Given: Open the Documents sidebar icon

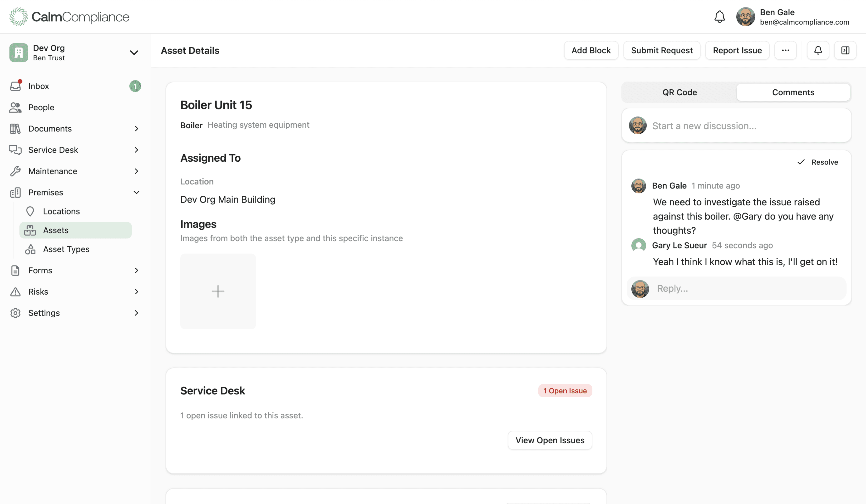Looking at the screenshot, I should point(15,128).
